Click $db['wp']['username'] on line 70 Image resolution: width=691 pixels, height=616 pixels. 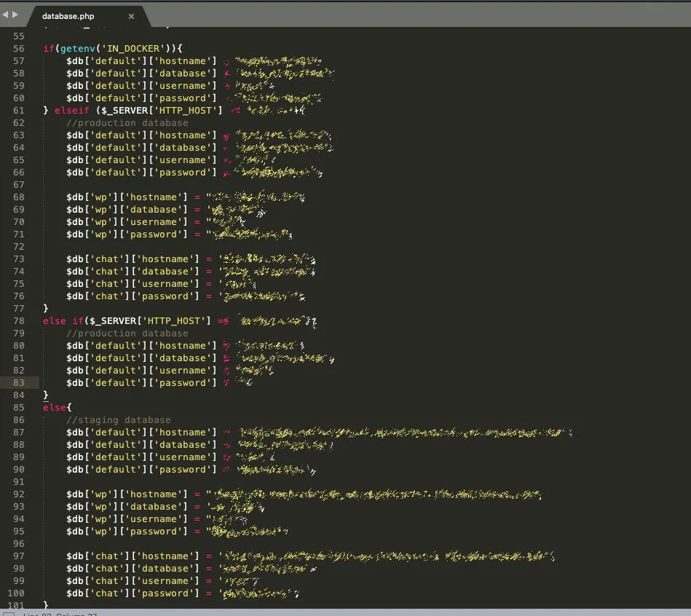[x=127, y=221]
